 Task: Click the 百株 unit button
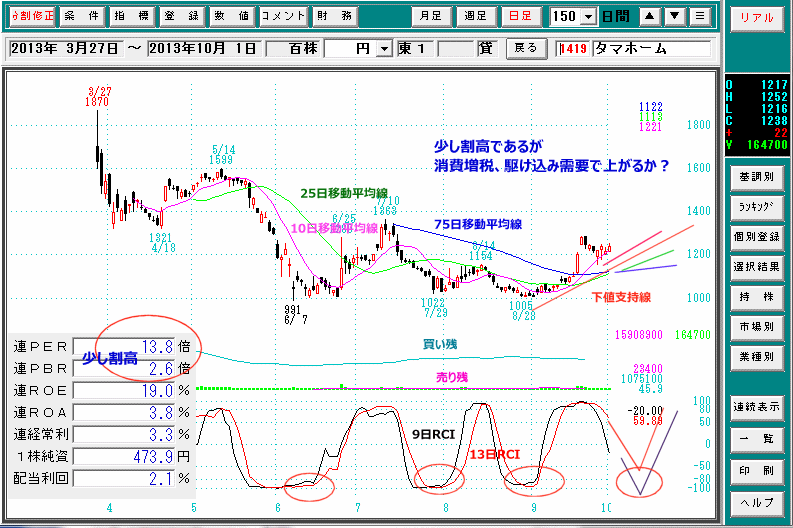pos(295,49)
